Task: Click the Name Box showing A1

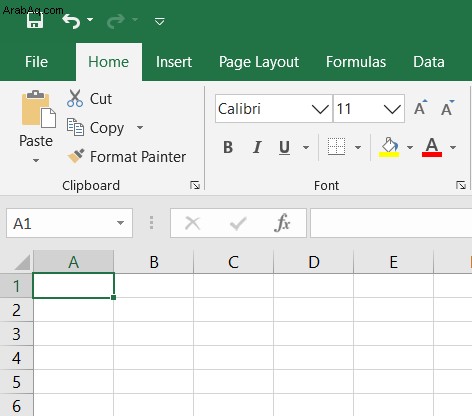Action: (69, 223)
